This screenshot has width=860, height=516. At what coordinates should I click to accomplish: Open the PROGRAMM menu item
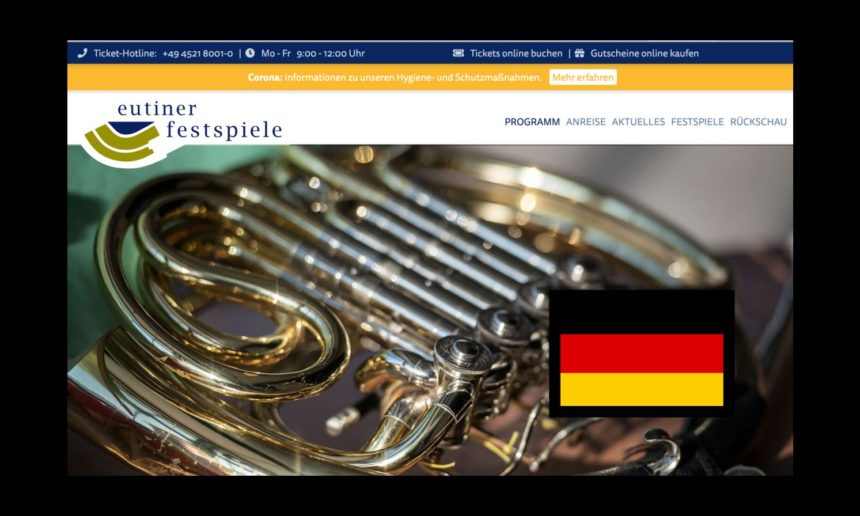[532, 122]
